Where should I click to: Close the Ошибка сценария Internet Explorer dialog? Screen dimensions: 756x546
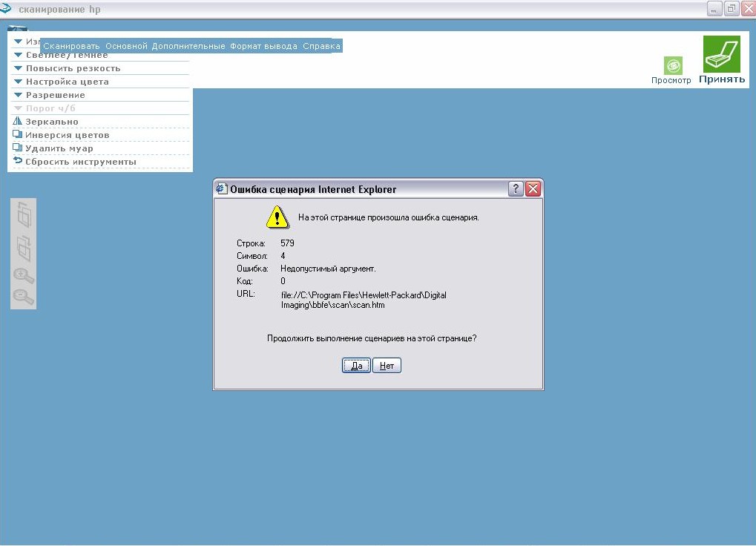tap(533, 189)
